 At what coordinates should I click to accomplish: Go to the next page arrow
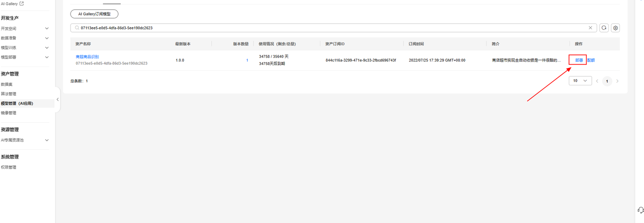point(618,81)
